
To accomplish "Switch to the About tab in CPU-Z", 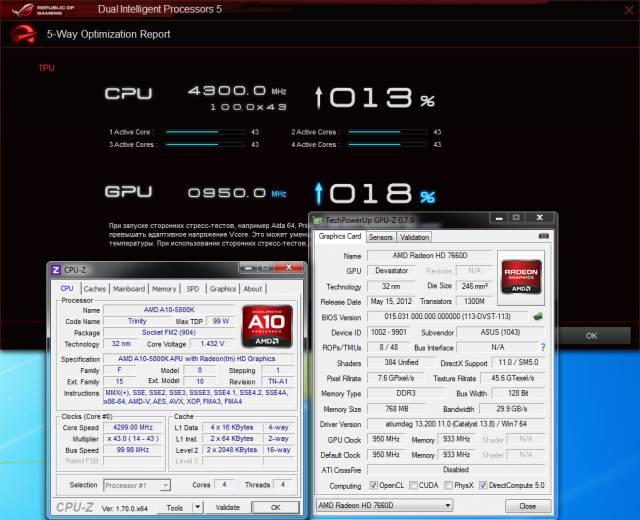I will tap(253, 289).
